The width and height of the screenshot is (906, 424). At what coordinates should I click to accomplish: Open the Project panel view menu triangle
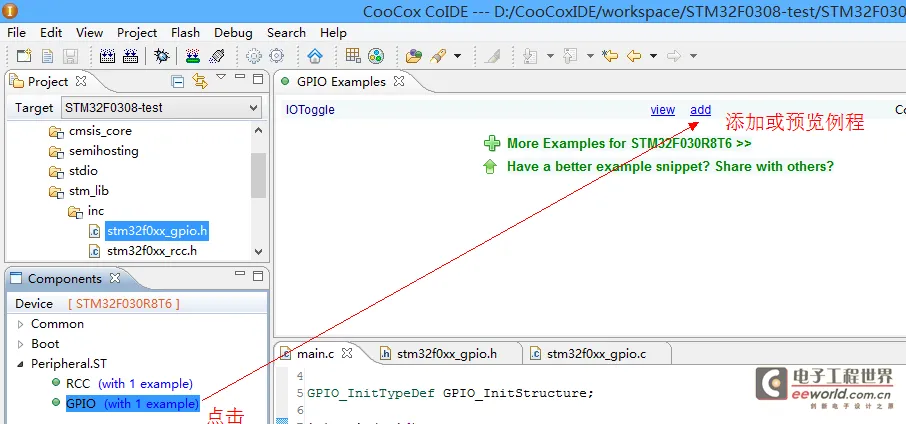tap(221, 76)
